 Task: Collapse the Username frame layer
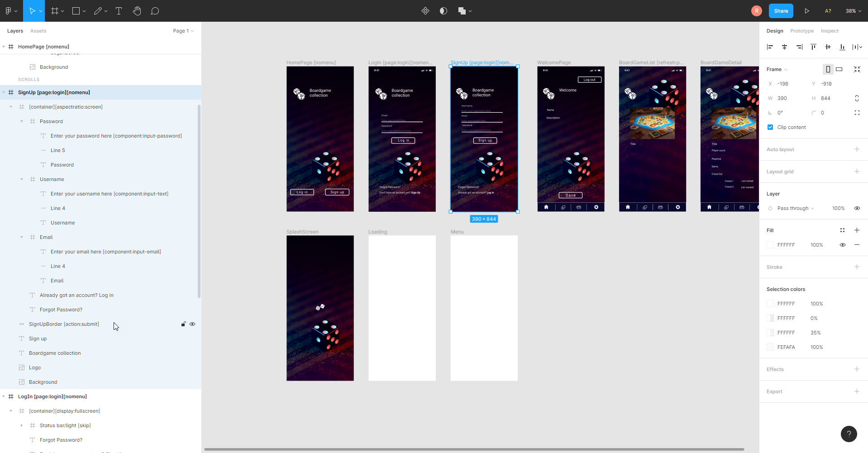point(22,179)
